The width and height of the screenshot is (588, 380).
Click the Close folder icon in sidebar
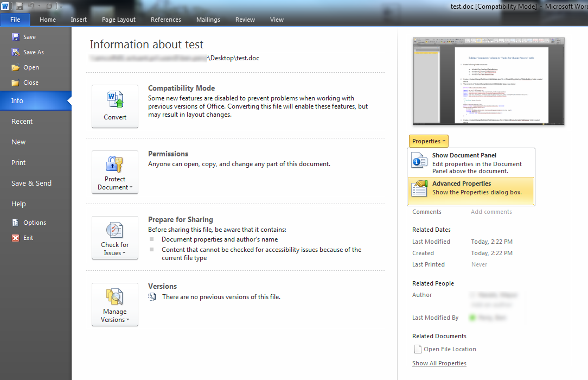coord(15,83)
